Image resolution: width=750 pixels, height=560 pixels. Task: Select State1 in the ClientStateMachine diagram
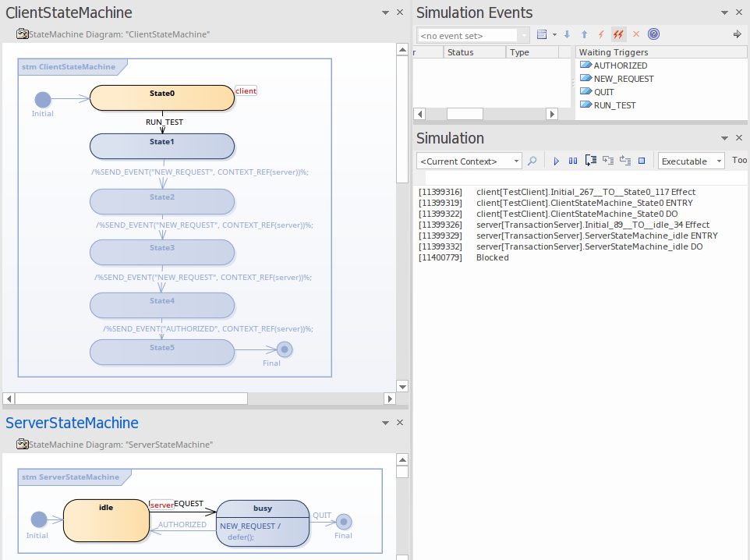(162, 146)
